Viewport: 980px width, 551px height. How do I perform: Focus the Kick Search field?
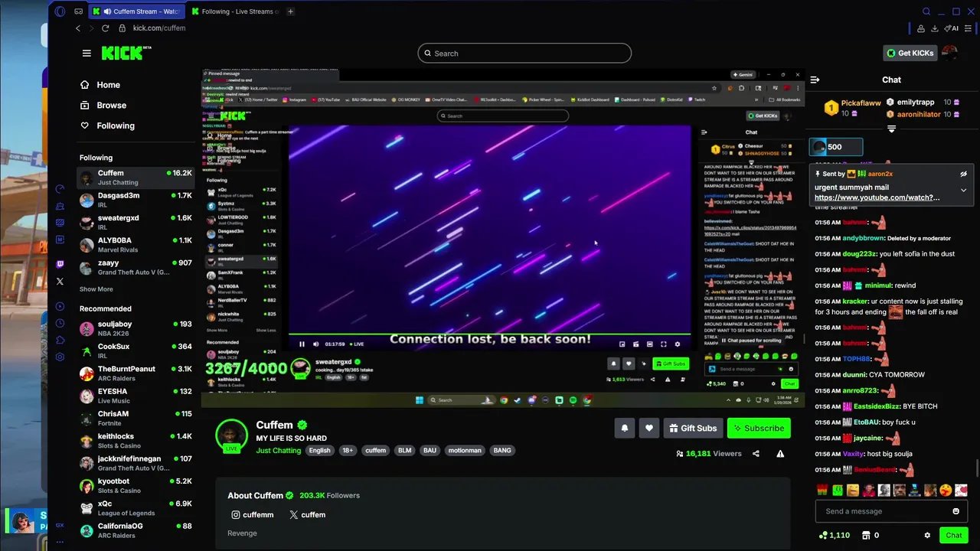click(524, 54)
